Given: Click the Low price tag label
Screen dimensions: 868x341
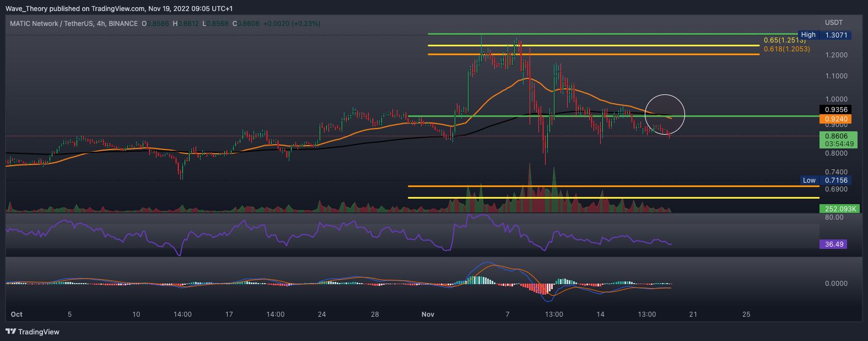Looking at the screenshot, I should [808, 180].
